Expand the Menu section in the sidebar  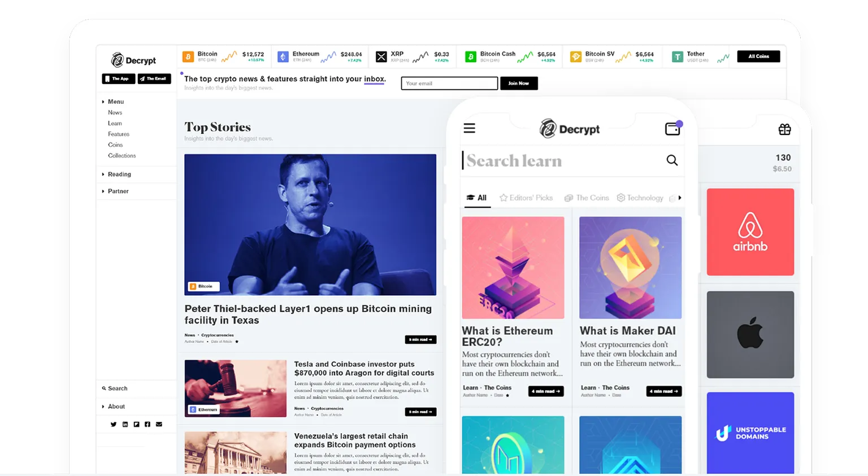click(x=113, y=102)
